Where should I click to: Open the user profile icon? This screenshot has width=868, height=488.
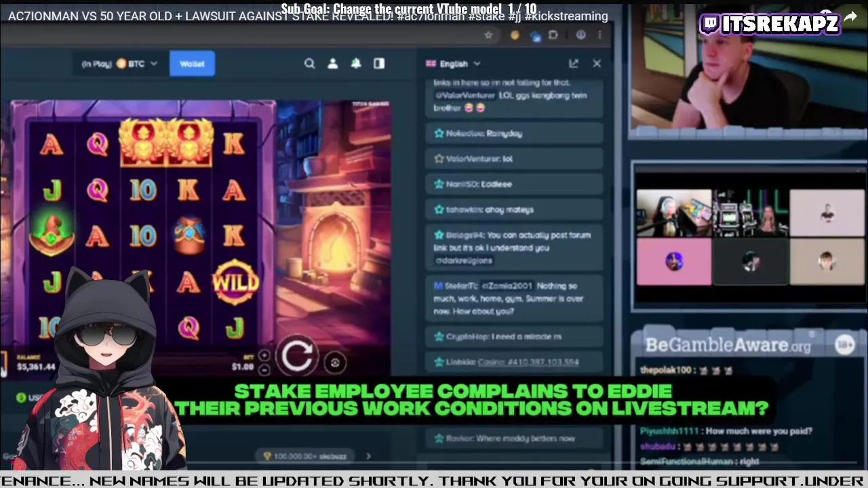point(332,63)
